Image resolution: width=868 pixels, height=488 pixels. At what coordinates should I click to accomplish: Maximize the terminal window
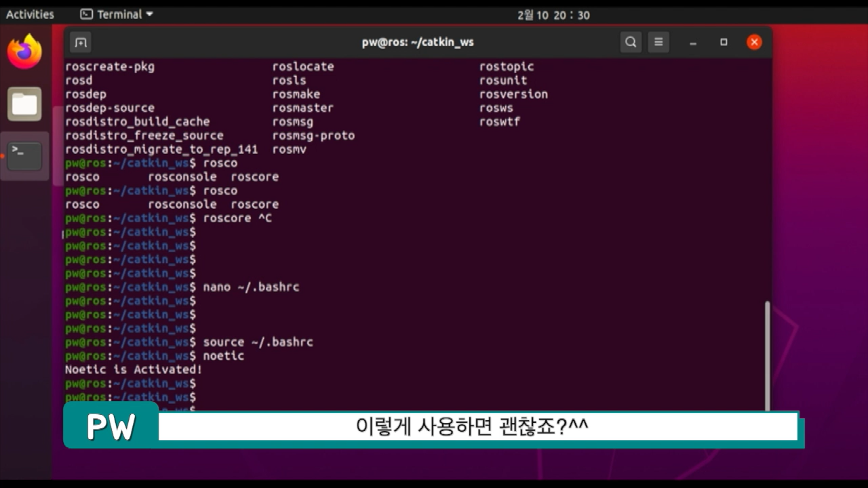pyautogui.click(x=724, y=42)
